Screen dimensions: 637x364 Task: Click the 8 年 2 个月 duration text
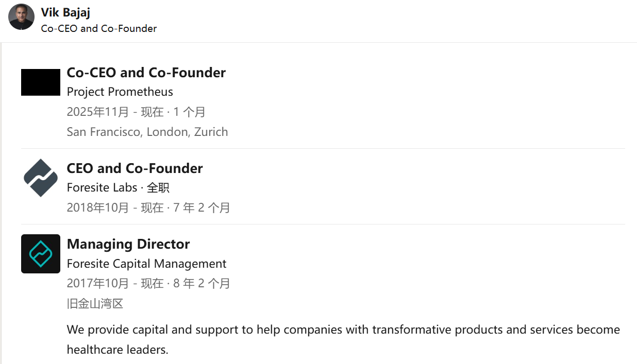[x=202, y=283]
